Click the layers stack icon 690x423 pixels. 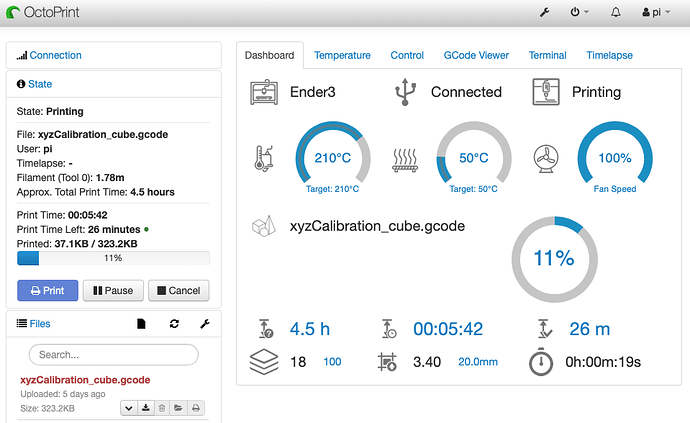coord(264,362)
